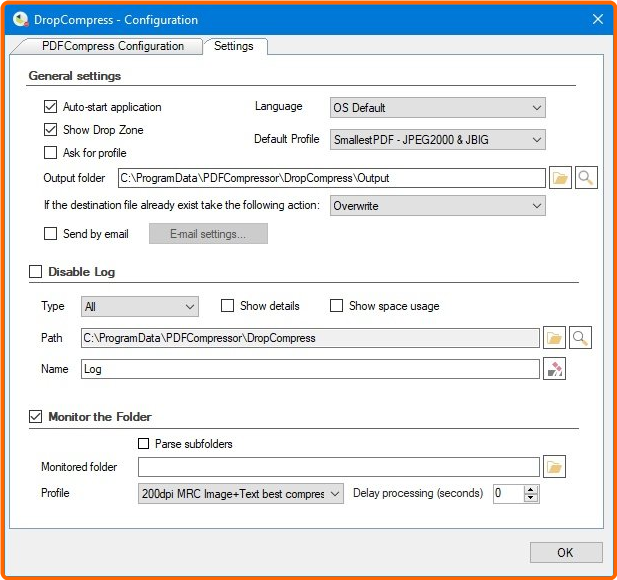Browse for the Output folder location
This screenshot has width=617, height=580.
560,178
